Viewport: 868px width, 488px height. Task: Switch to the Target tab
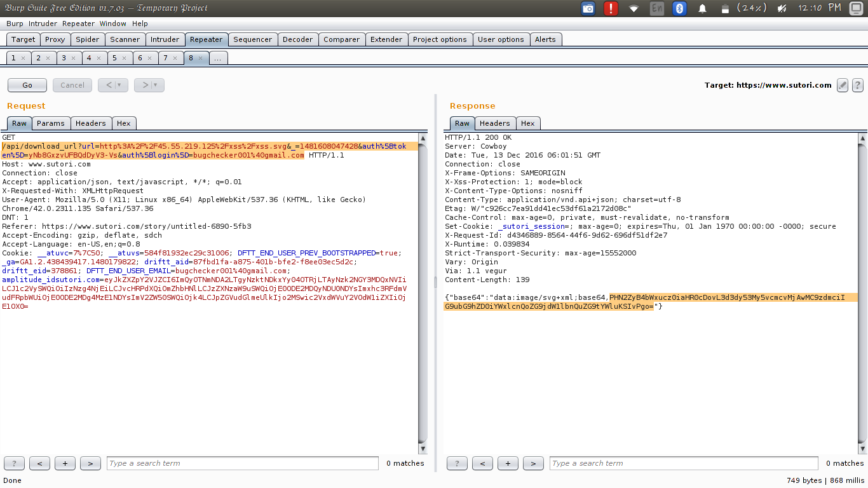[x=24, y=39]
